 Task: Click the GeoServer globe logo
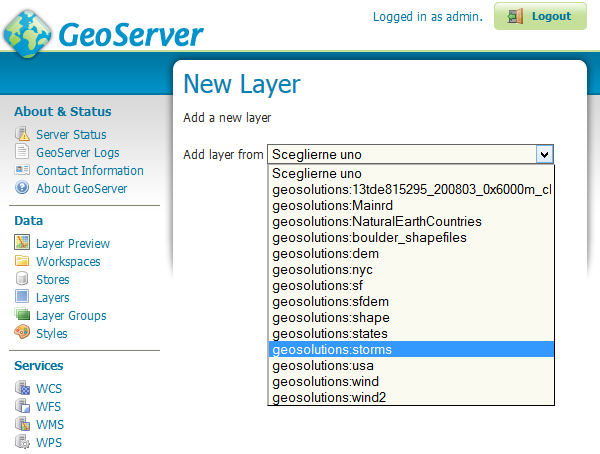27,34
